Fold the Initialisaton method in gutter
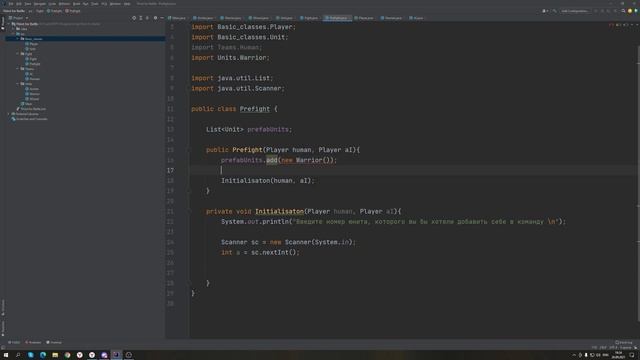This screenshot has height=360, width=640. pyautogui.click(x=189, y=211)
